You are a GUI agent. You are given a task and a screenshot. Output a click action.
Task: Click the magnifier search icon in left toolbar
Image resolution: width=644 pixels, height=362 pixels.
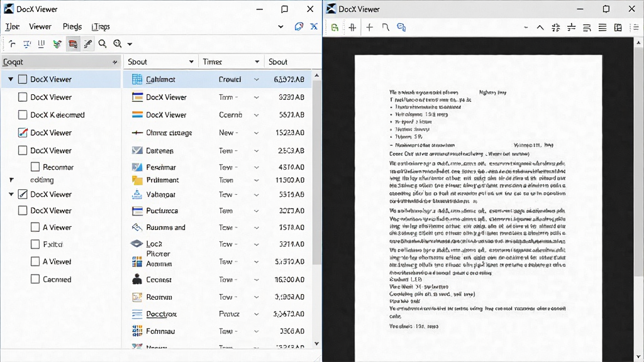pyautogui.click(x=103, y=43)
